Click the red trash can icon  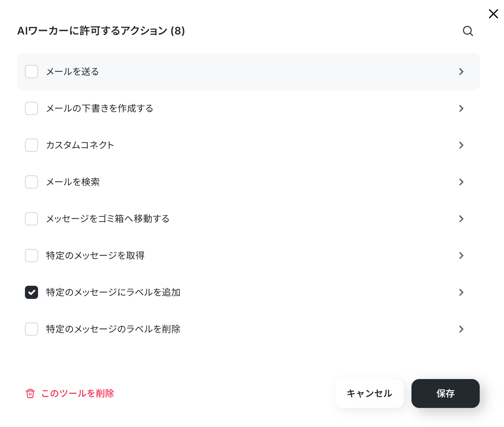point(30,393)
